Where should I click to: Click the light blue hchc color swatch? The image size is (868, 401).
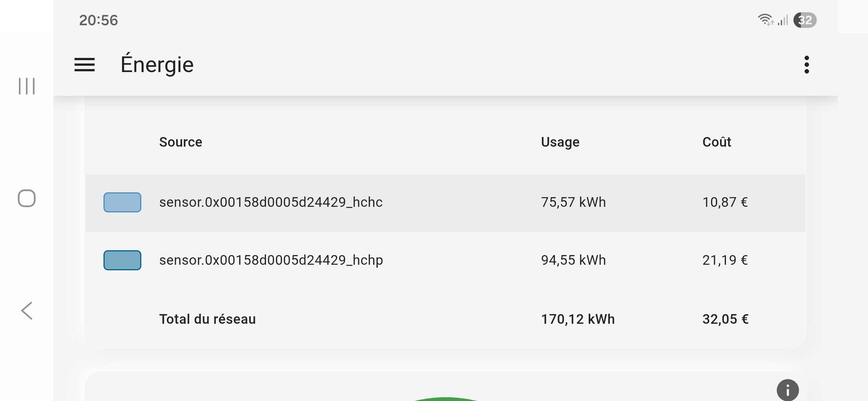click(122, 202)
